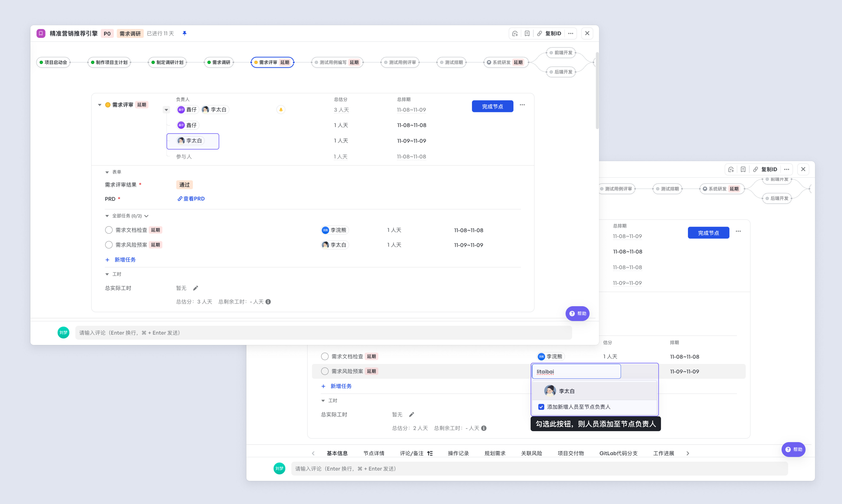This screenshot has width=842, height=504.
Task: Open more options beside back window 完成节点
Action: coord(738,231)
